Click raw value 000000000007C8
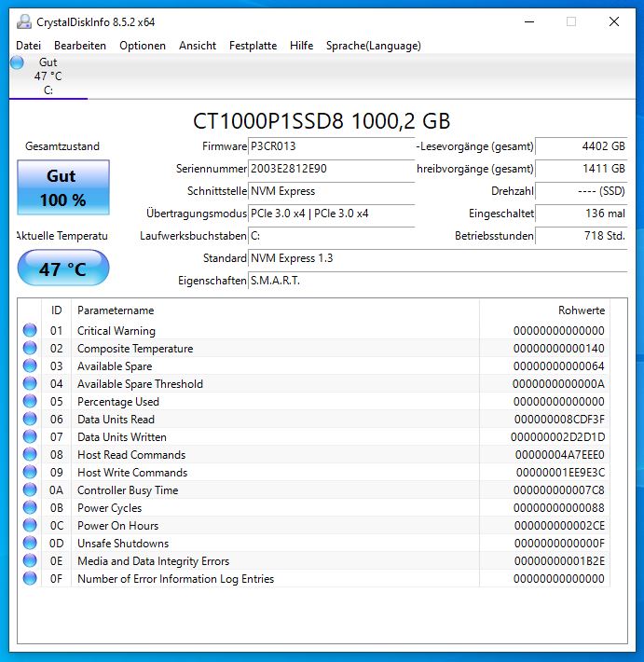 pos(559,490)
